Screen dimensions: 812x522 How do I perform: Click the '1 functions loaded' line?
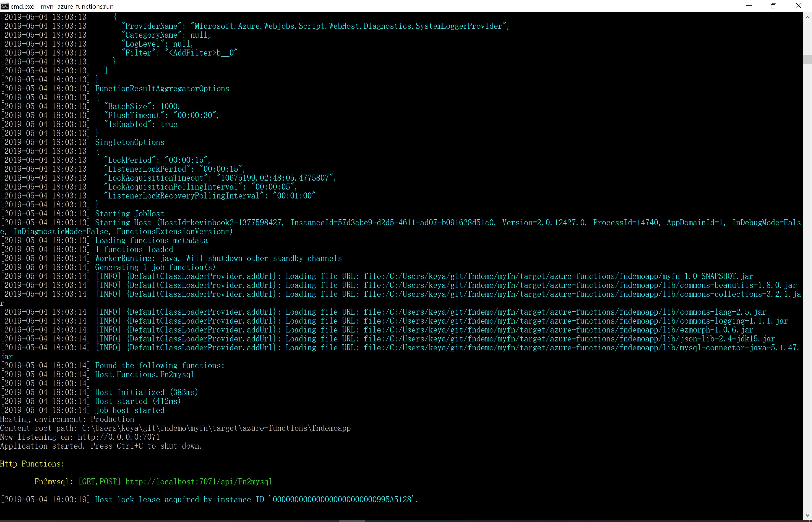[x=87, y=249]
